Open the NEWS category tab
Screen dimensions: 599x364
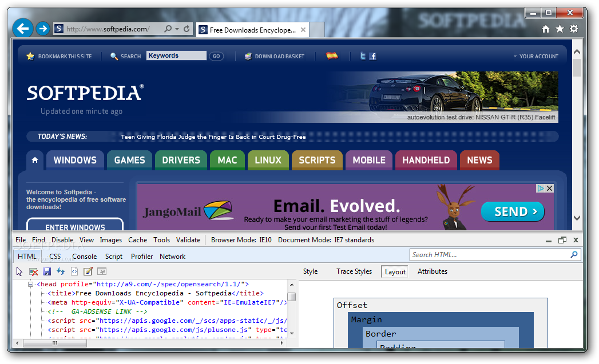tap(480, 160)
